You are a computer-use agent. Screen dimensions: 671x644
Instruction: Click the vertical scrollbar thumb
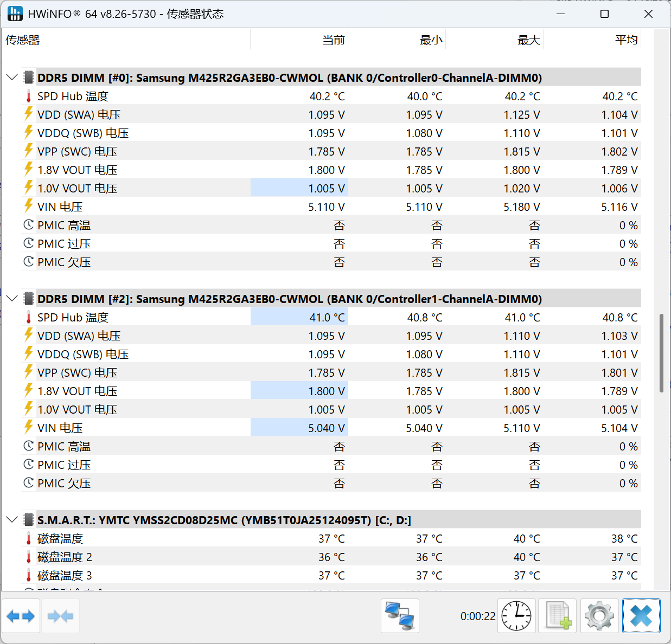661,352
